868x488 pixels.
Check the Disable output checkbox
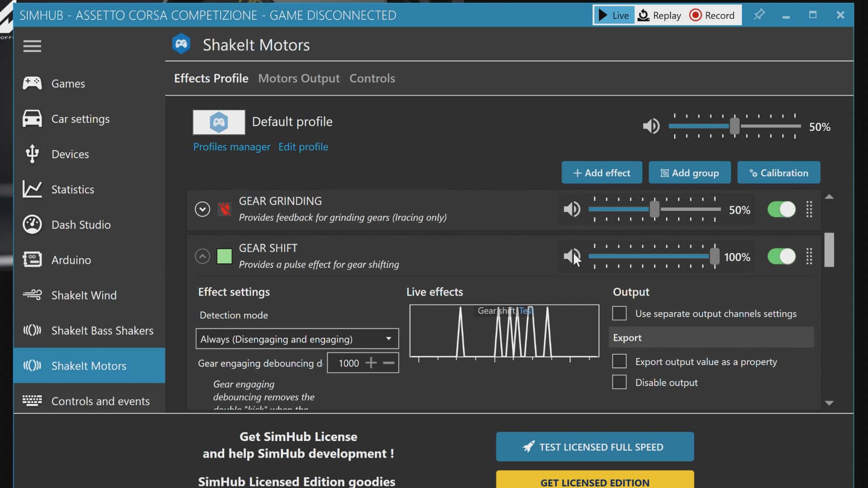pyautogui.click(x=619, y=382)
